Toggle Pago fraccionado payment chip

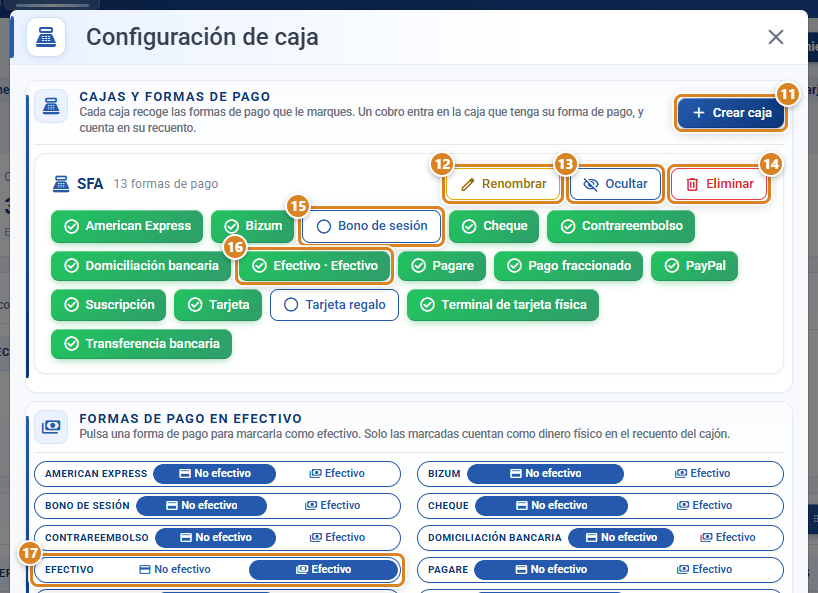569,266
